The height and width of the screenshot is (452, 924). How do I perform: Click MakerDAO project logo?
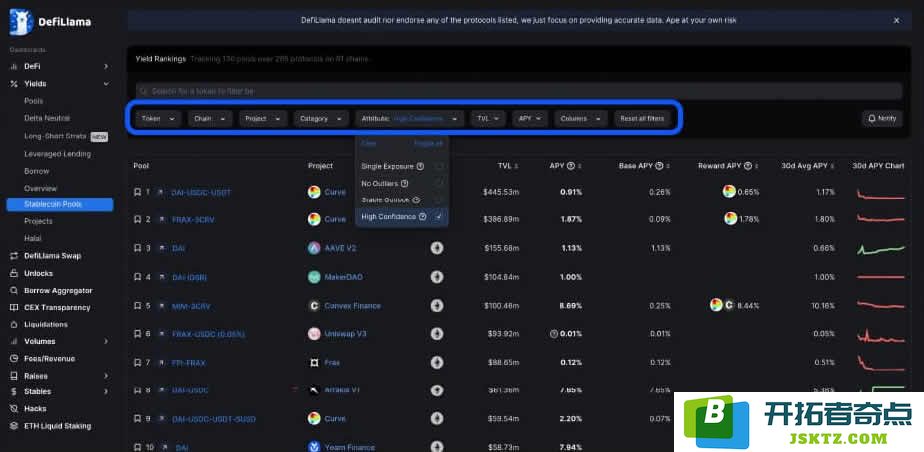pos(314,277)
